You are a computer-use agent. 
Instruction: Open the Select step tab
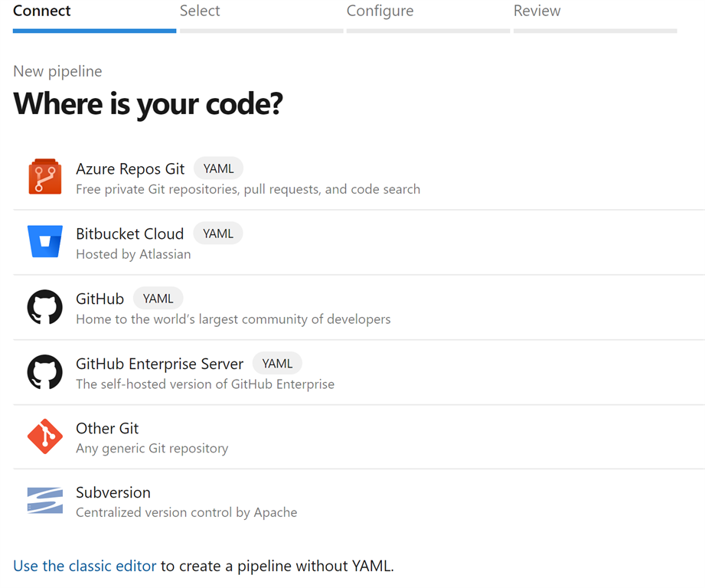tap(200, 11)
